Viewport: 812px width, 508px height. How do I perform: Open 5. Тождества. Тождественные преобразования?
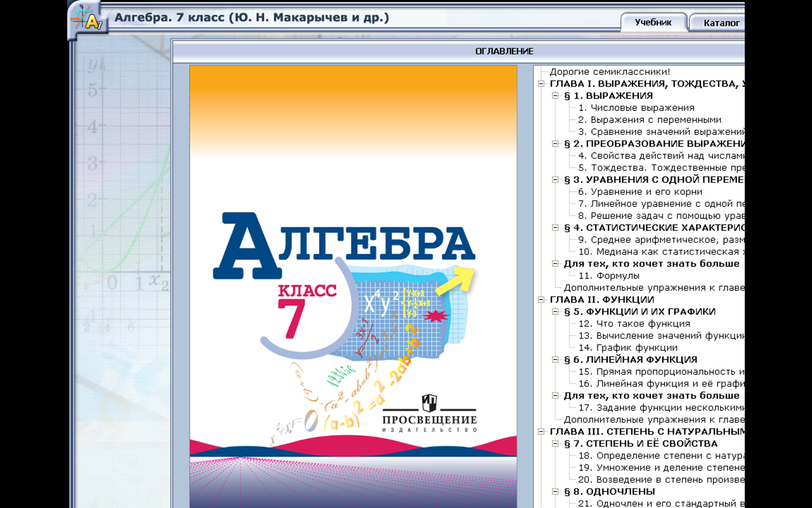[661, 168]
